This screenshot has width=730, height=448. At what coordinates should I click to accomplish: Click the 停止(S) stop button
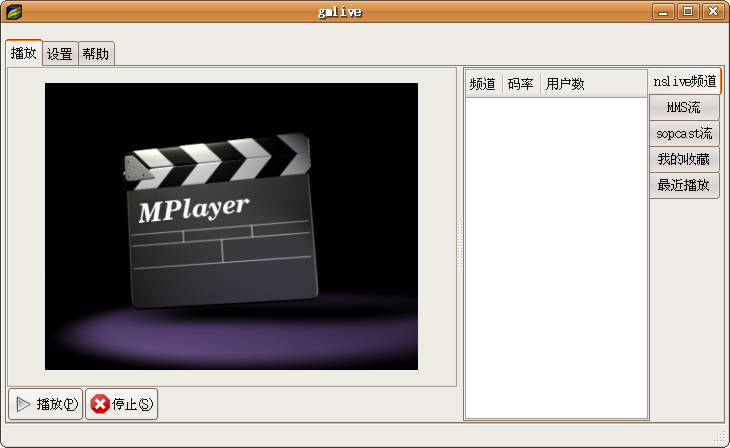(x=122, y=404)
